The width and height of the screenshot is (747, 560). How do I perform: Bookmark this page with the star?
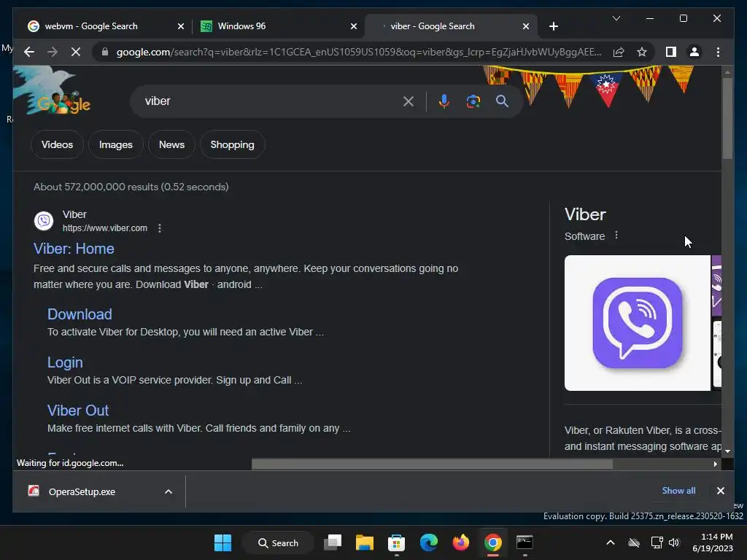click(x=642, y=52)
